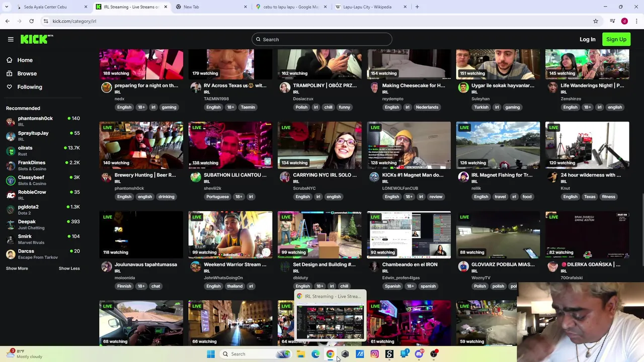
Task: Click the Suleyhan streamer avatar
Action: click(463, 87)
